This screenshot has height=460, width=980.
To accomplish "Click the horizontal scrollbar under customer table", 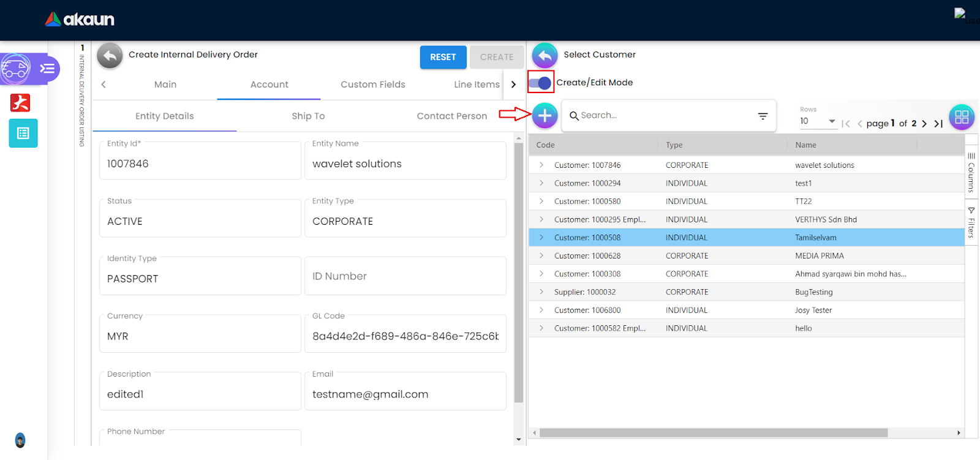I will tap(713, 433).
